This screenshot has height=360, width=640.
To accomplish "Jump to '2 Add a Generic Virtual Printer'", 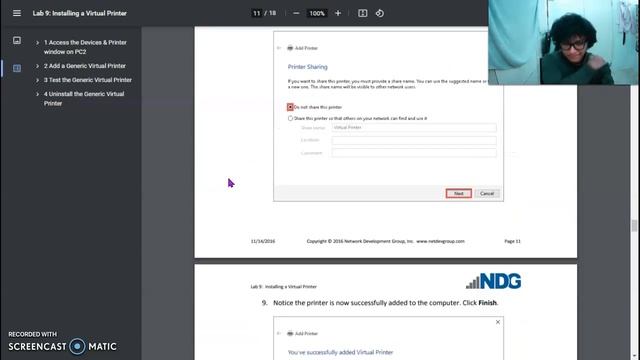I will tap(85, 66).
